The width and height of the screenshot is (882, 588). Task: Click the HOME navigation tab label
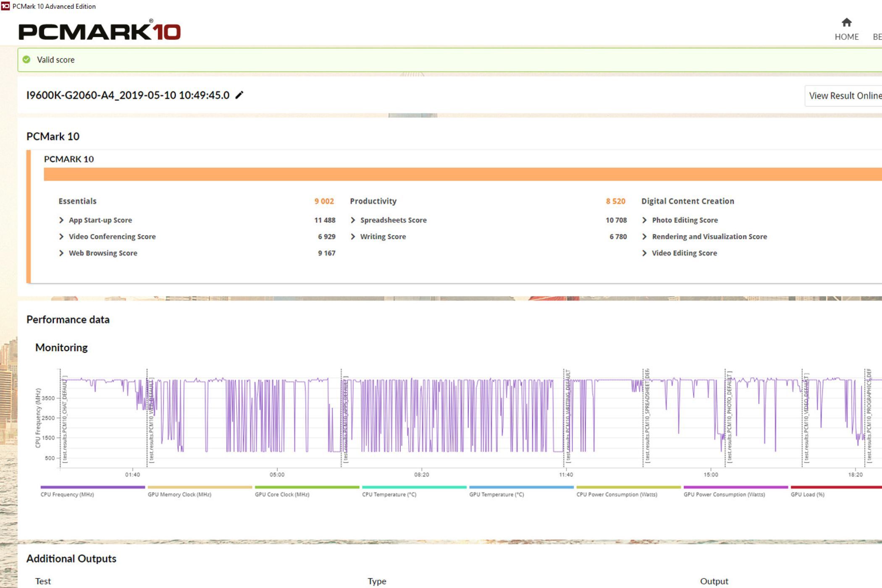click(846, 37)
